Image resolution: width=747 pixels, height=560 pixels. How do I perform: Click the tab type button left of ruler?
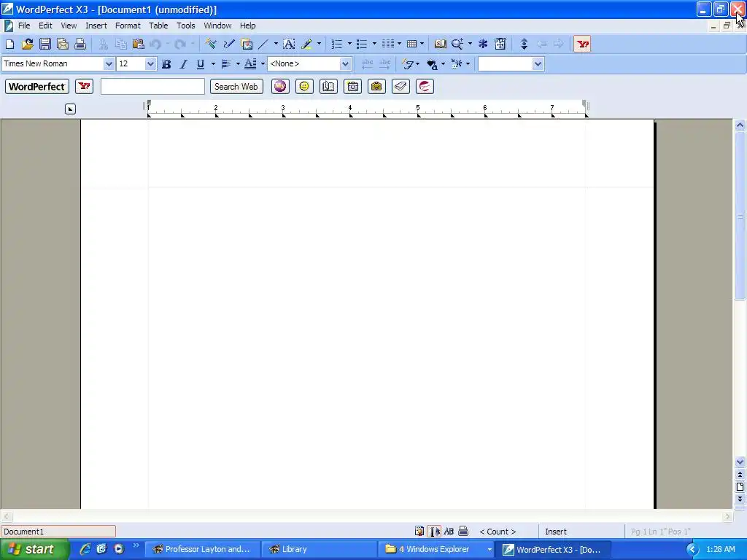pyautogui.click(x=70, y=109)
